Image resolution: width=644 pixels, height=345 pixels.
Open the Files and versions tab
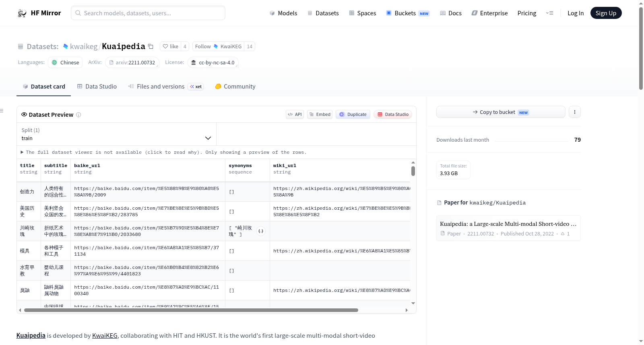166,87
